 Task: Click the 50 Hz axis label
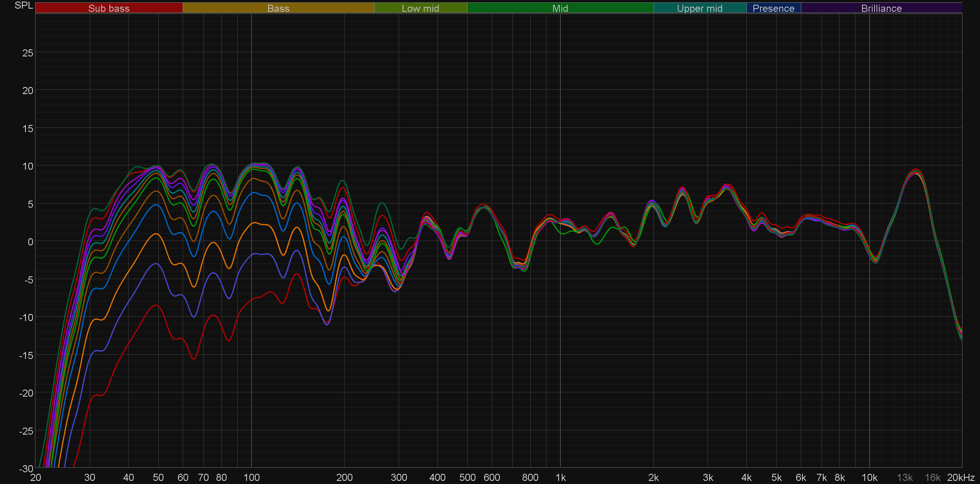(x=158, y=477)
